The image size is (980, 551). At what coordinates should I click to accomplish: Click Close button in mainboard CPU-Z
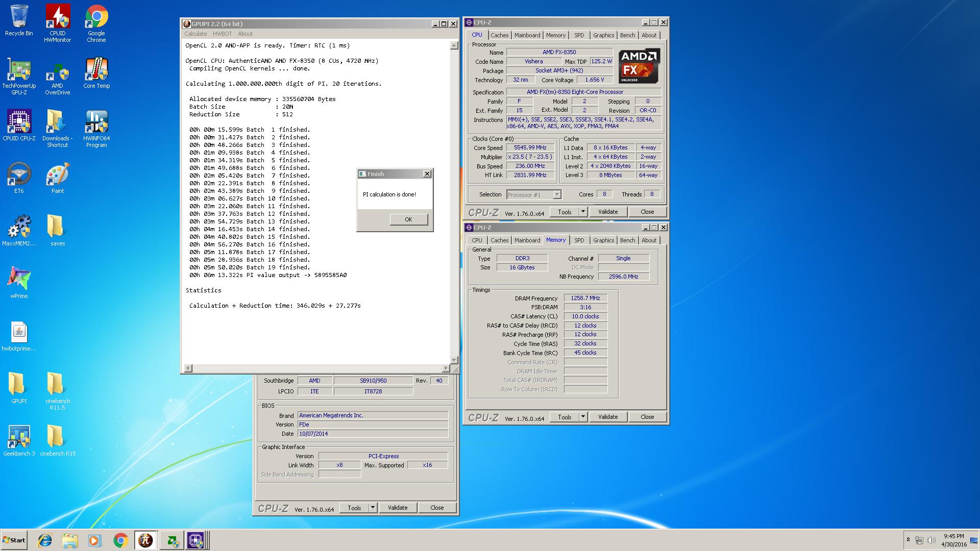point(437,508)
